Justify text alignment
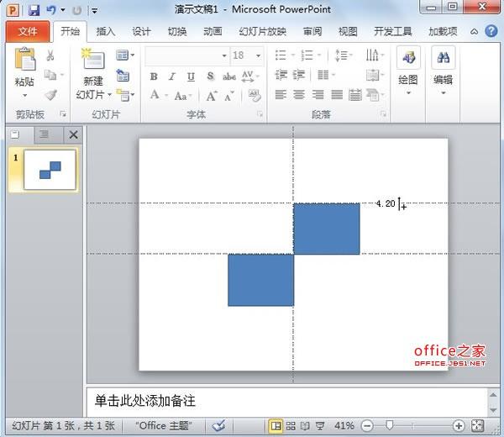 tap(337, 95)
